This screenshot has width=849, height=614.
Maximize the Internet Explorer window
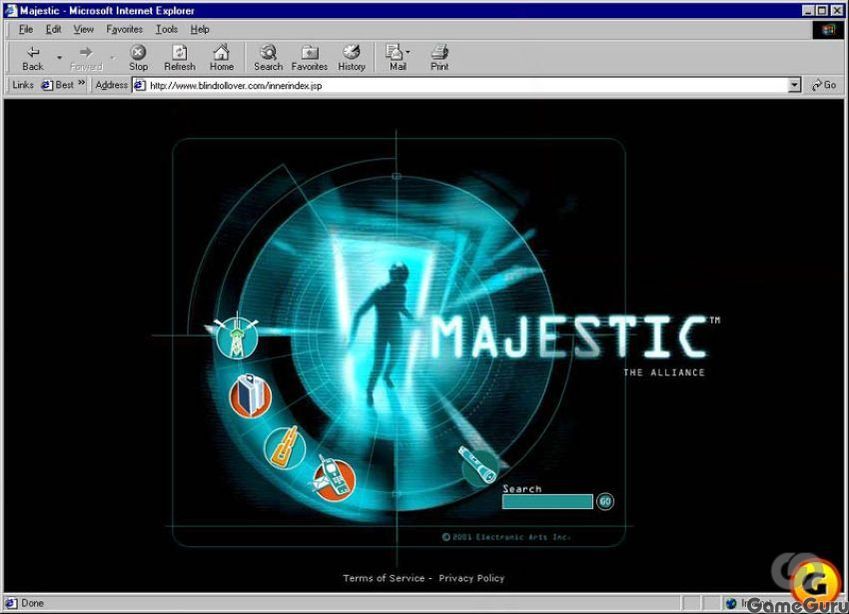pos(821,10)
